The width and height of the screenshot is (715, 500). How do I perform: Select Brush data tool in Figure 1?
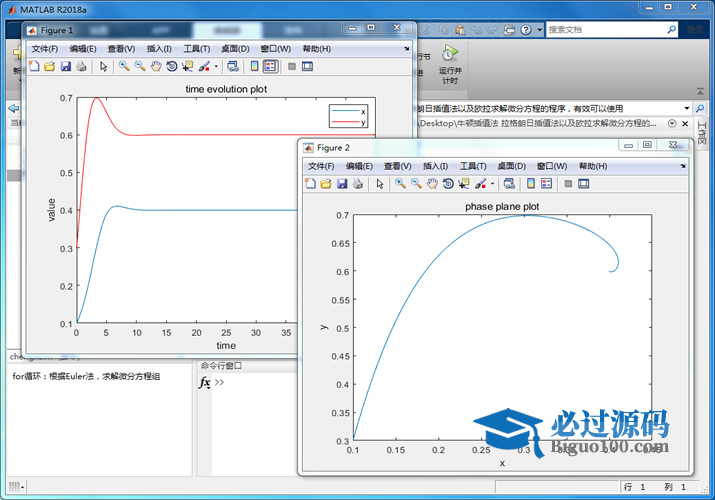tap(204, 67)
